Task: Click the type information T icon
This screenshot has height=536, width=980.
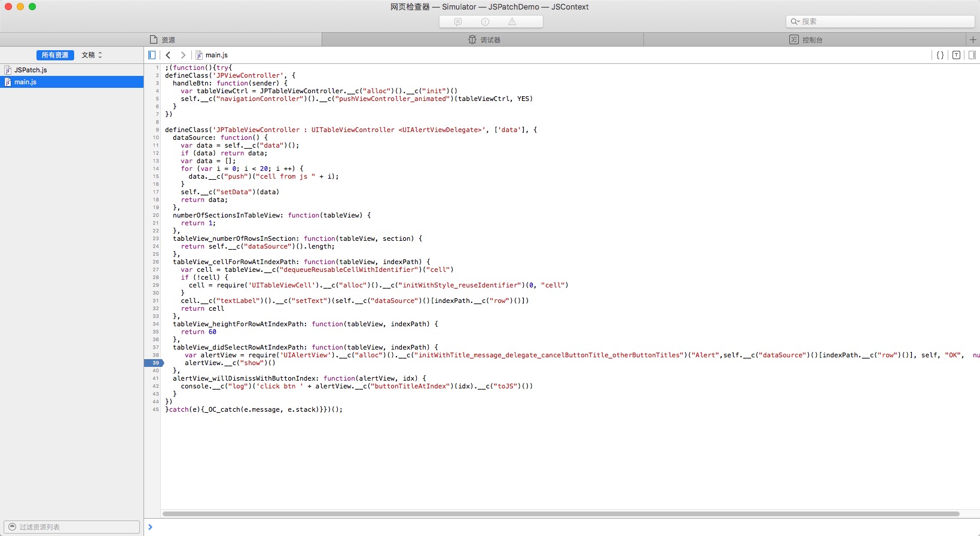Action: tap(956, 55)
